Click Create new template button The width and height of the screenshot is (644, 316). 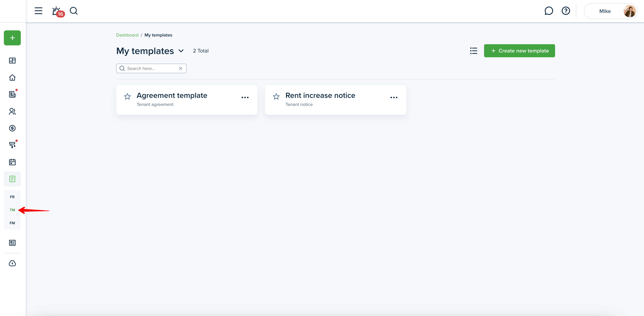[519, 51]
